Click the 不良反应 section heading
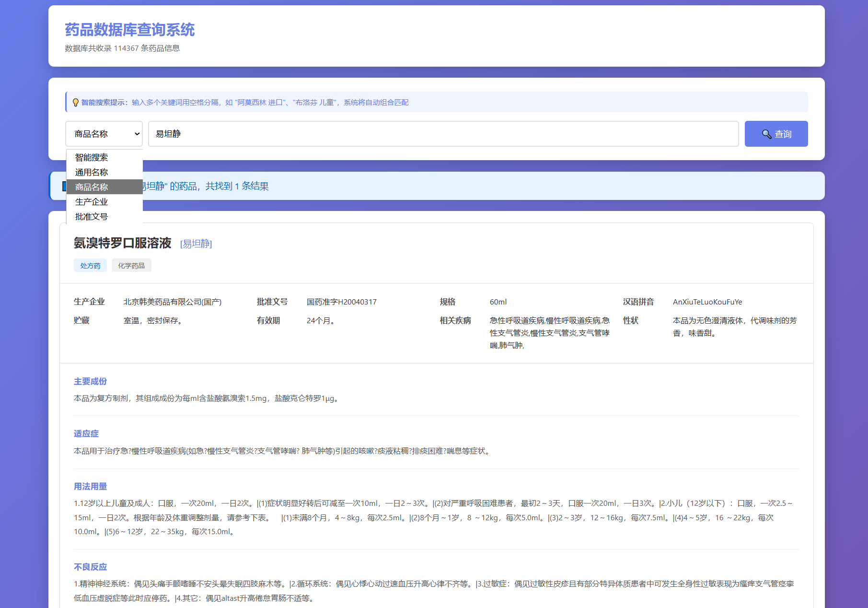 pos(90,566)
